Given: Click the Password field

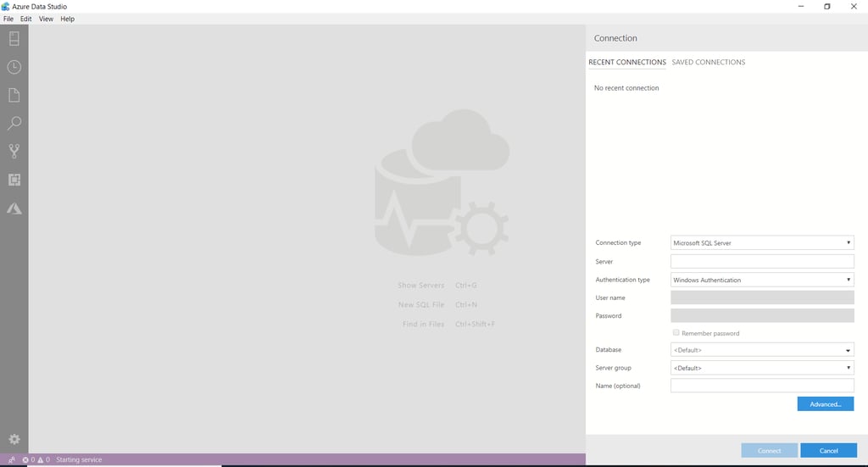Looking at the screenshot, I should [x=762, y=316].
